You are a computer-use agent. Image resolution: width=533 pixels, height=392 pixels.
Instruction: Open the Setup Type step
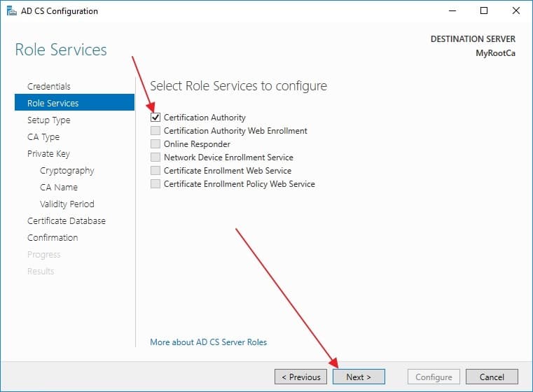coord(48,120)
